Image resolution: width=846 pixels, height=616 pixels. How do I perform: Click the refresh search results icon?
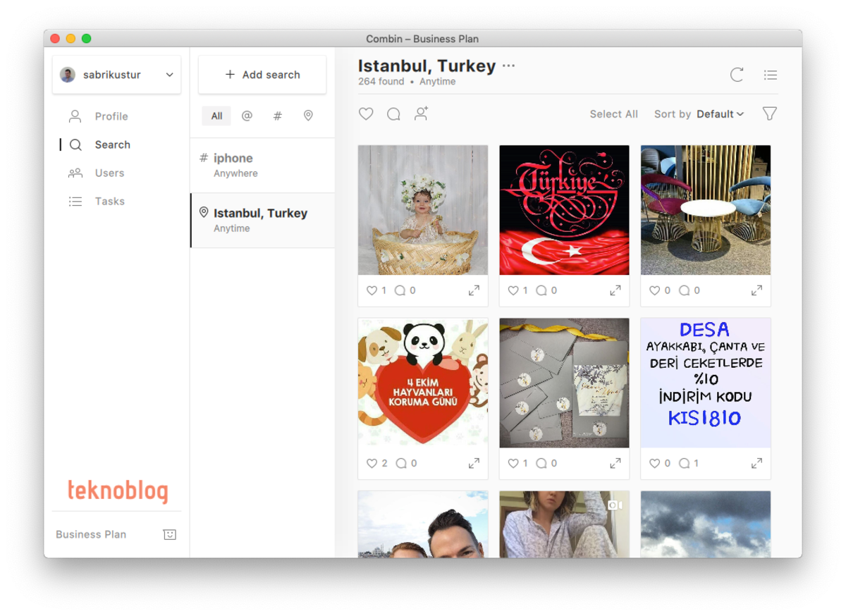click(x=737, y=75)
